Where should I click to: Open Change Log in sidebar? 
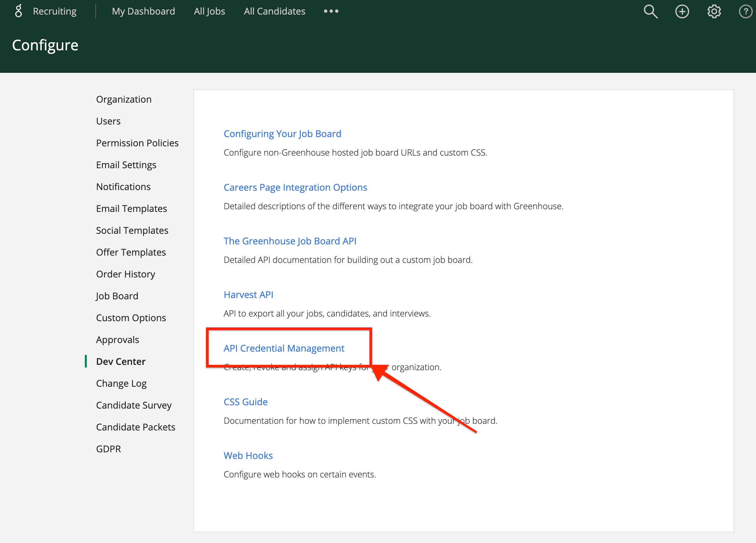pyautogui.click(x=121, y=383)
